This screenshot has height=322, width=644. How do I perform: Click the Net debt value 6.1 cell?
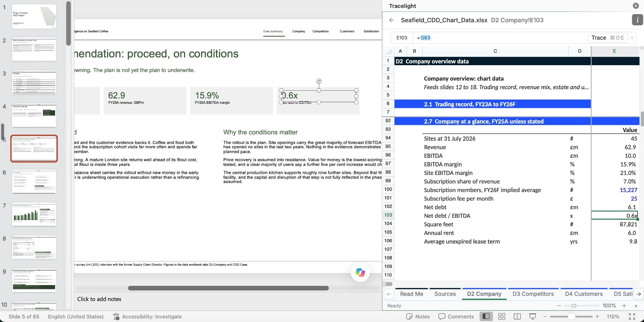click(x=615, y=207)
